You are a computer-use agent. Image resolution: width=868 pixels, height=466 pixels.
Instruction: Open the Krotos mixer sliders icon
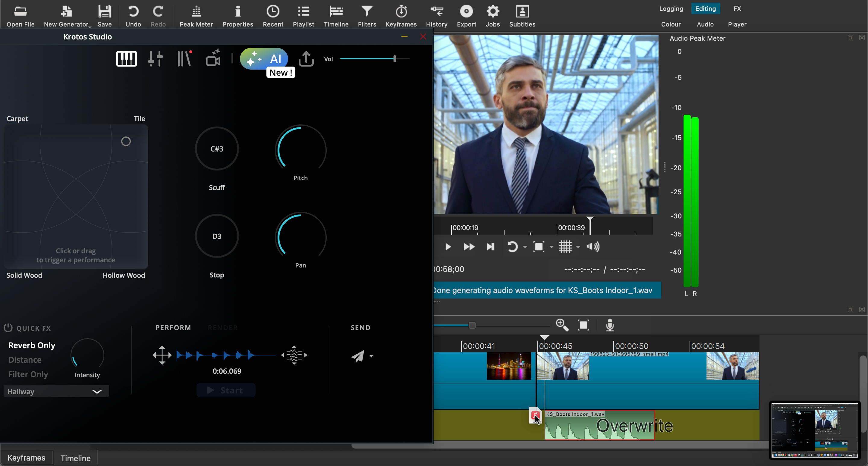click(155, 59)
